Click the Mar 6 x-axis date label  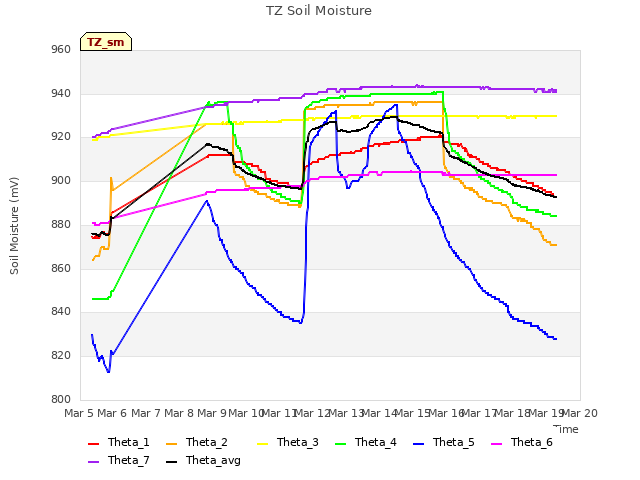[112, 413]
